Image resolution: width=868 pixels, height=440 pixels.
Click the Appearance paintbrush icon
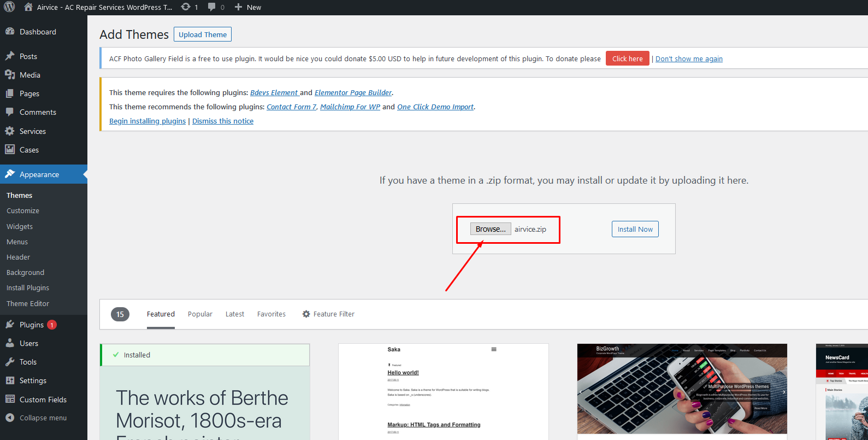point(10,174)
